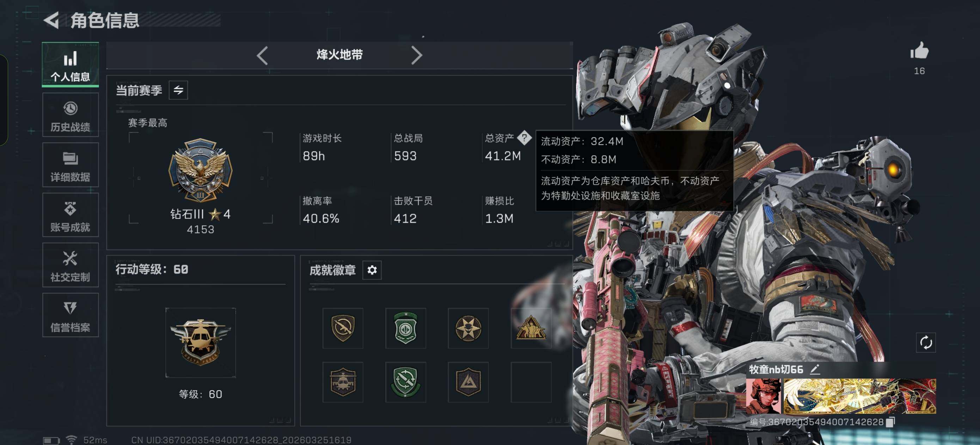Open the 成就徽章 settings gear

(372, 270)
